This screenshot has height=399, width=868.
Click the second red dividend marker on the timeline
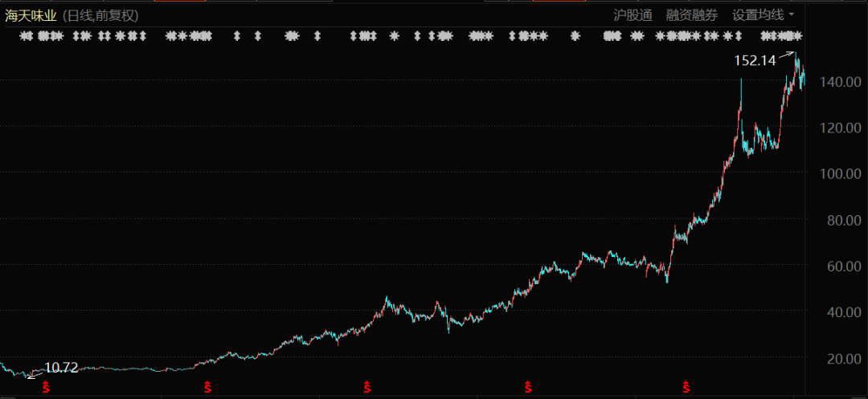pyautogui.click(x=207, y=387)
